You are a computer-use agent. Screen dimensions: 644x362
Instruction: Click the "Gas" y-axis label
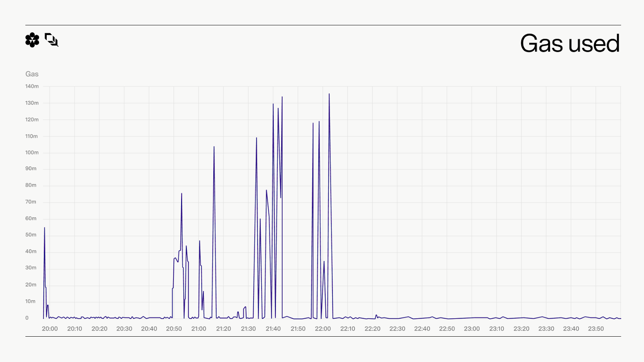pyautogui.click(x=32, y=74)
